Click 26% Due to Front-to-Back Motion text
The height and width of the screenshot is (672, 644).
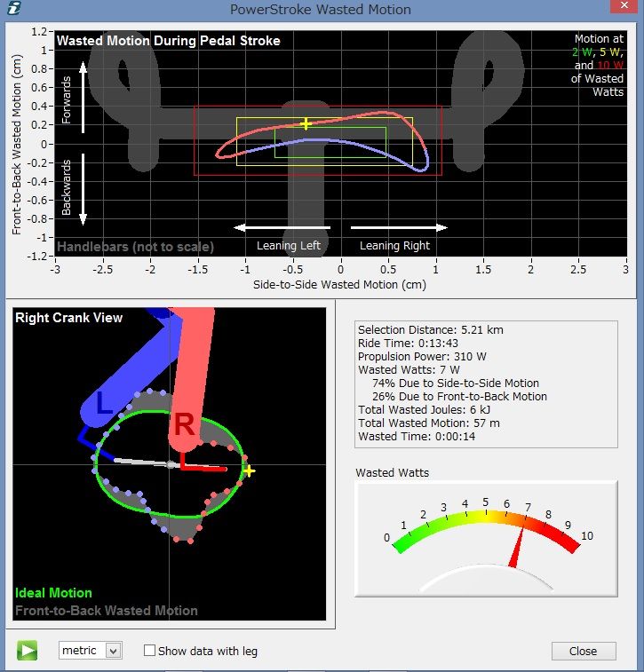click(459, 396)
